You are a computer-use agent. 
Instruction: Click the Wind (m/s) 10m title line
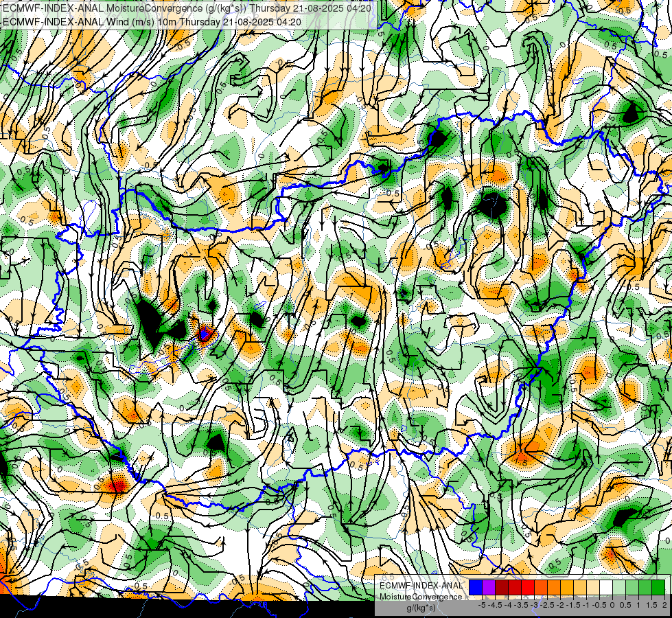click(152, 22)
